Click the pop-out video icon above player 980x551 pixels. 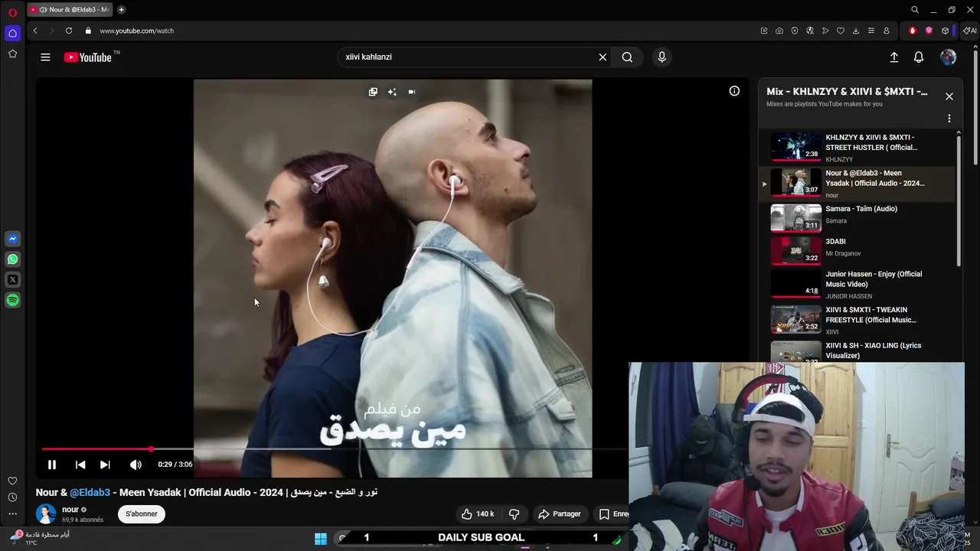[x=373, y=92]
